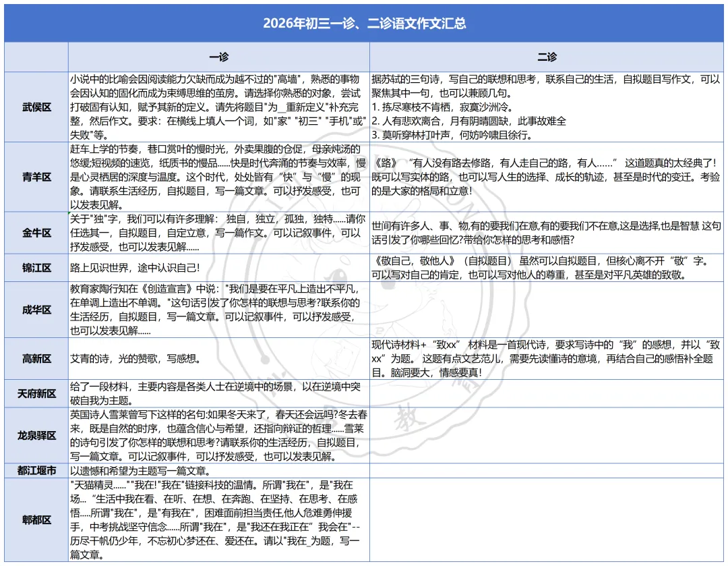Click the 武侯区 row label
The height and width of the screenshot is (566, 728).
point(36,106)
